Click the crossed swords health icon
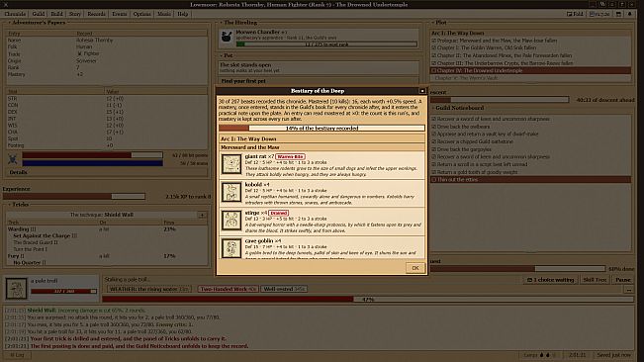644x362 pixels. click(13, 159)
